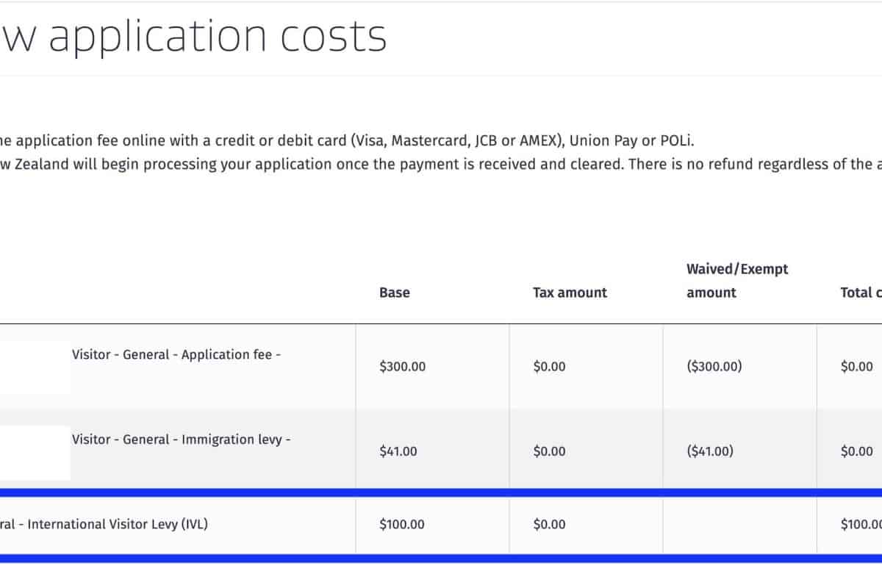Select the ($300.00) waived amount cell
This screenshot has height=588, width=882.
[714, 366]
